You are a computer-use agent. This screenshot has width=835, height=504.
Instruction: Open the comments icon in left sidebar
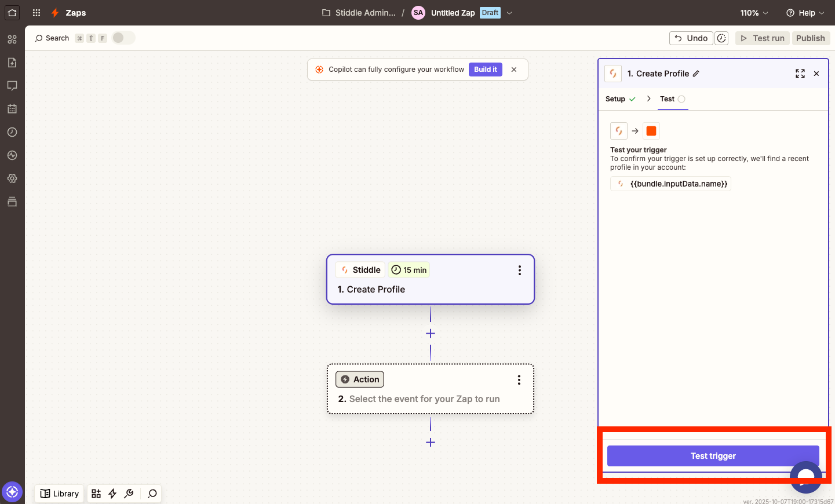coord(12,86)
